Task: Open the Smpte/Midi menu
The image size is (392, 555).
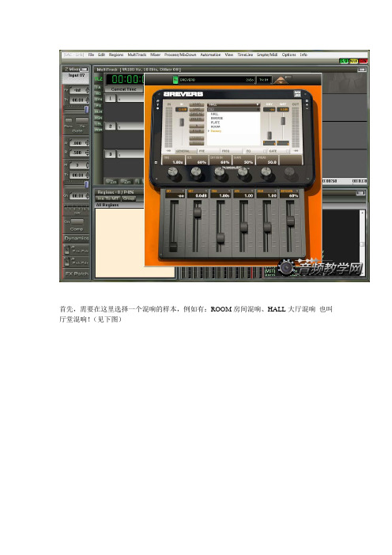Action: coord(267,55)
